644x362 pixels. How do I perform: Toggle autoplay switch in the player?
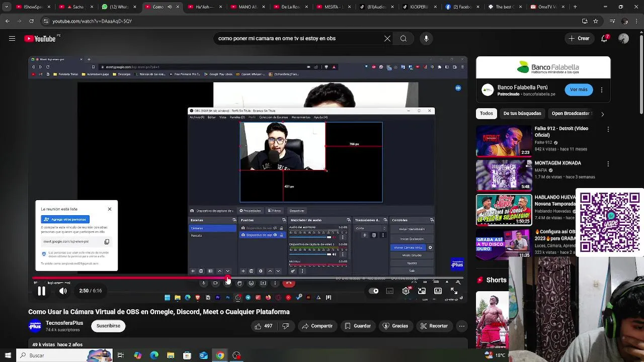click(x=374, y=291)
